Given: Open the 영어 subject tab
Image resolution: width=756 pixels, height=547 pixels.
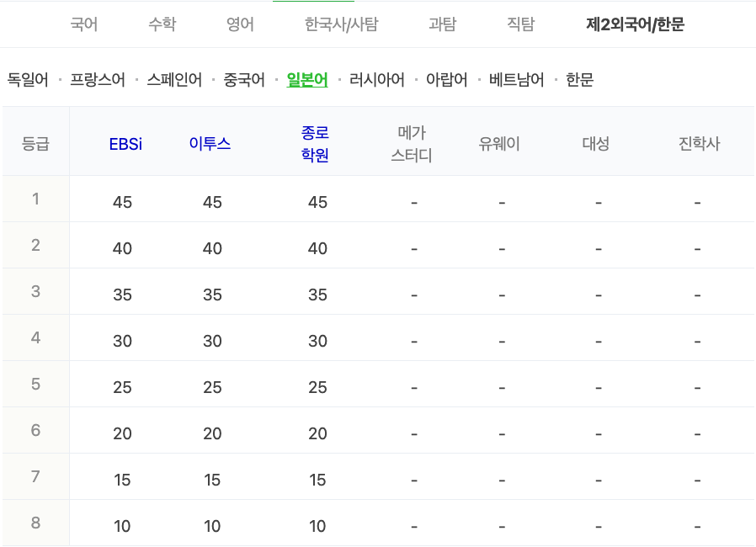Looking at the screenshot, I should click(x=238, y=24).
